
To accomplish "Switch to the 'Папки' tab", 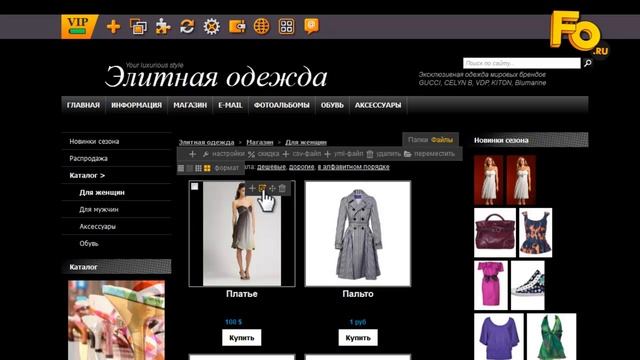I will point(418,140).
